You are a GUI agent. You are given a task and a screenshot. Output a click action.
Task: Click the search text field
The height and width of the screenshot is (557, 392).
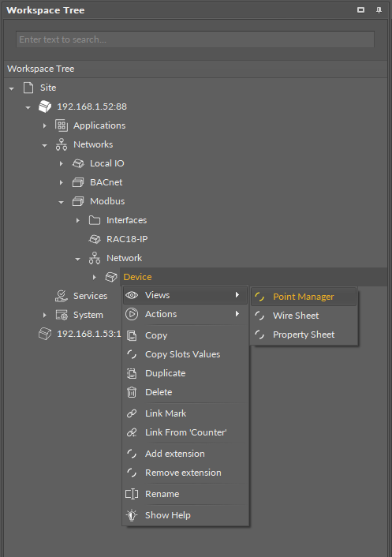[195, 39]
